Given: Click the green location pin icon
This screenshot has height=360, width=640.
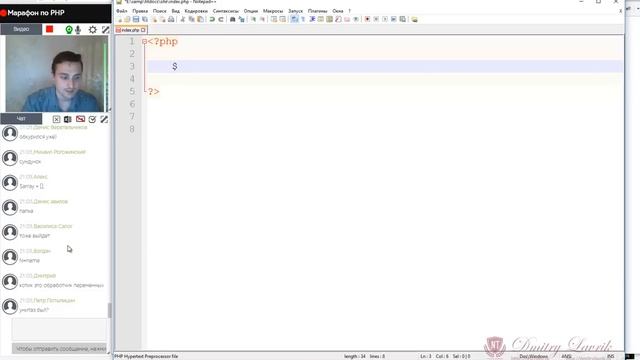Looking at the screenshot, I should 69,29.
